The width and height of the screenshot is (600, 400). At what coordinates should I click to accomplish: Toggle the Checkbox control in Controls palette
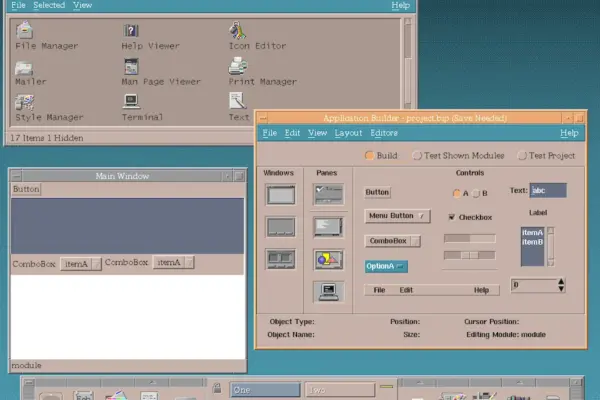point(452,217)
